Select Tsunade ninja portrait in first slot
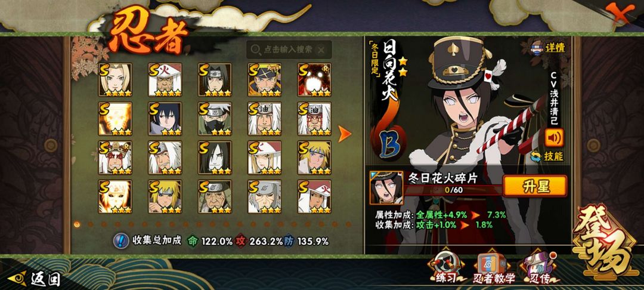The image size is (644, 290). 116,80
